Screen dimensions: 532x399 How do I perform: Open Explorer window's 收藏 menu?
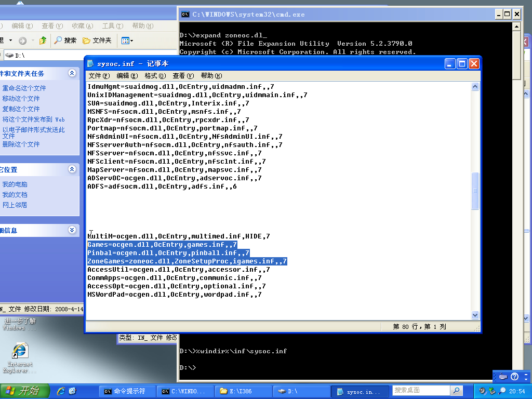(83, 26)
